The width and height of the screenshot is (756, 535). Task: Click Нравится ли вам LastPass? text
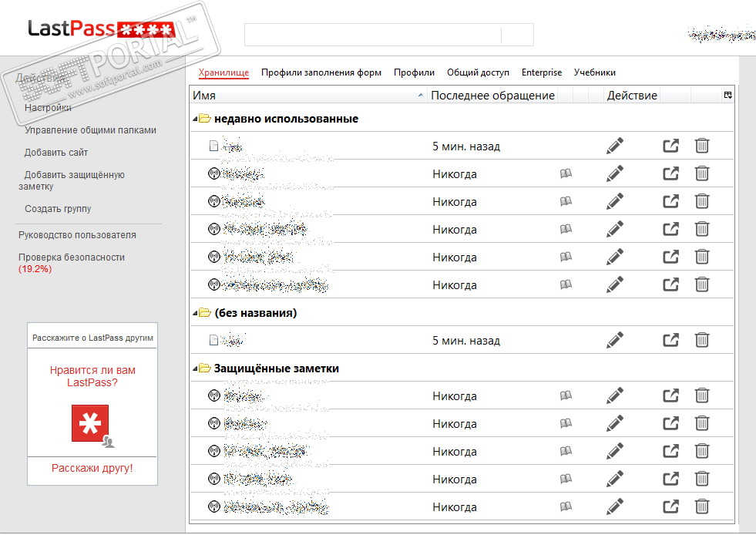[x=92, y=376]
